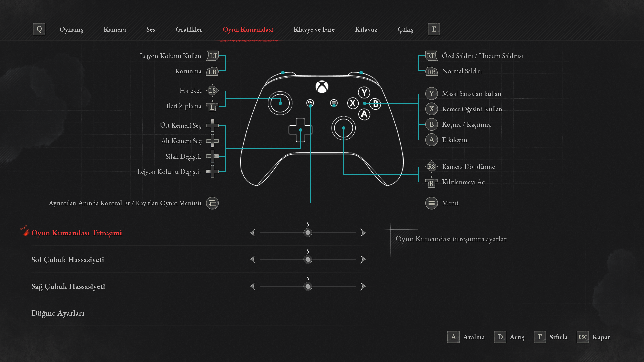Click the Sağ Çubuk Hassasiyeti slider handle
This screenshot has width=644, height=362.
tap(308, 286)
